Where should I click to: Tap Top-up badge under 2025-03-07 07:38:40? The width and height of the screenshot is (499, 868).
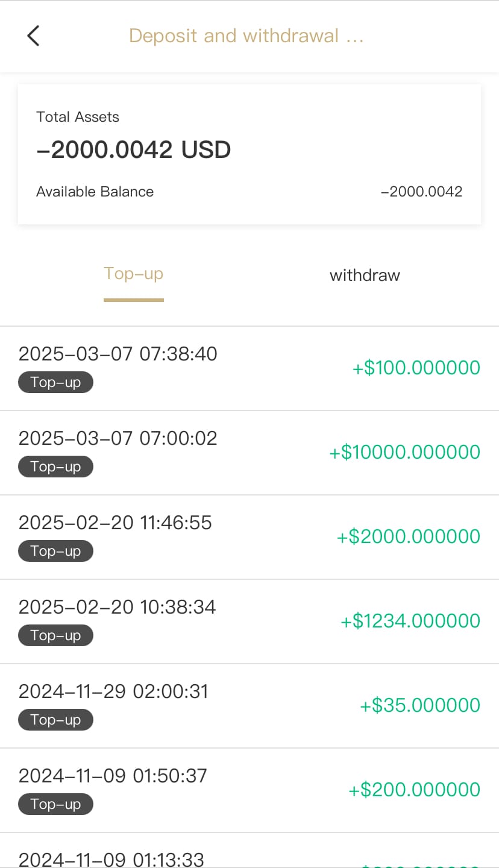point(55,382)
